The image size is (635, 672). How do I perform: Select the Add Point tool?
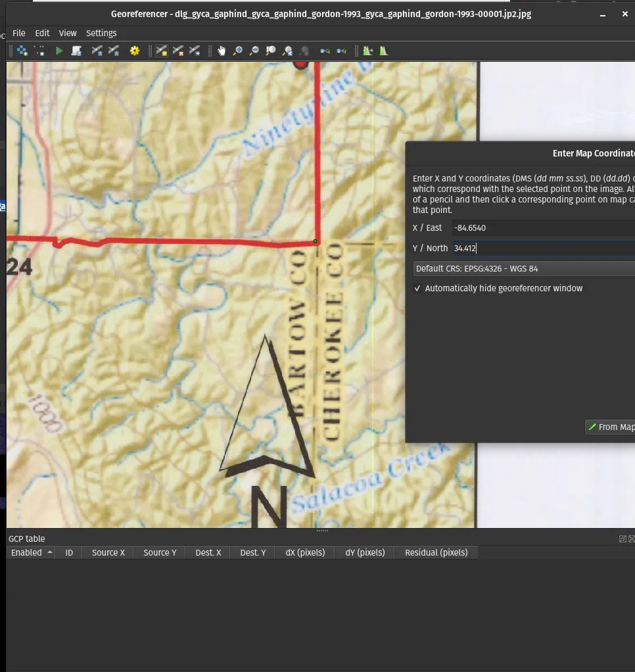pyautogui.click(x=161, y=51)
